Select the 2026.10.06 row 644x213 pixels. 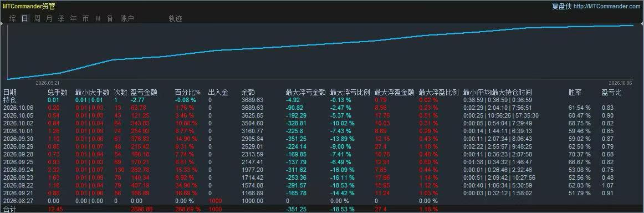[322, 108]
